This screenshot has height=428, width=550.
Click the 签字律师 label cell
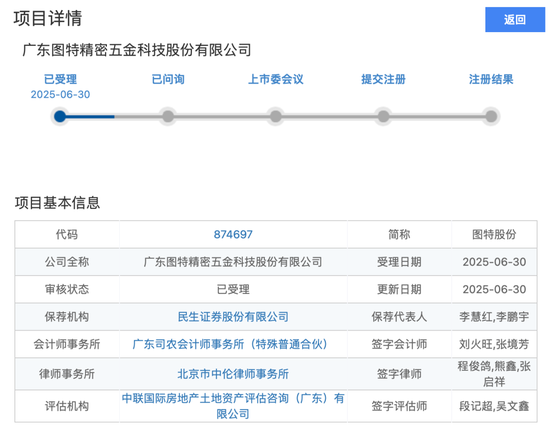pos(399,374)
